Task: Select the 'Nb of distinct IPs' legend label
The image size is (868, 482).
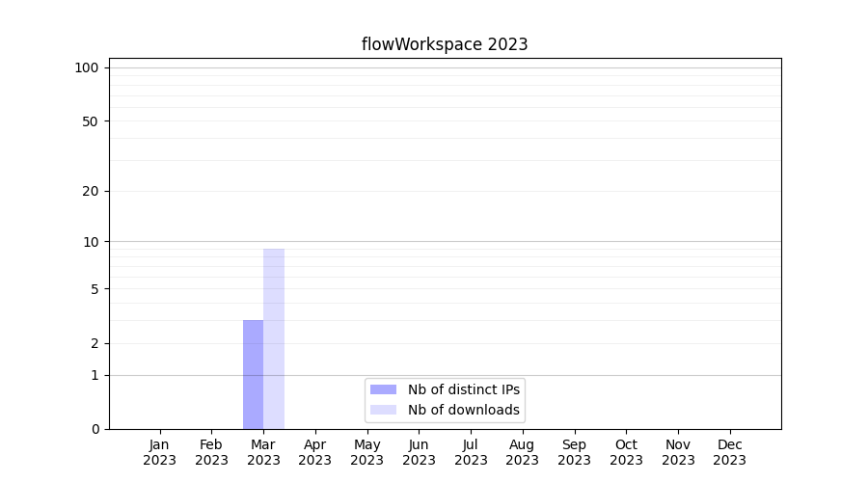Action: point(463,389)
